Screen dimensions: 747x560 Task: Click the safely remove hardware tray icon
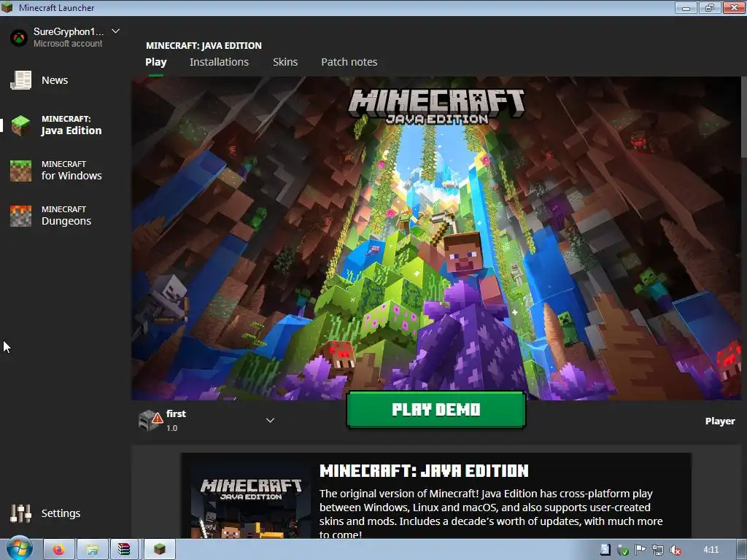click(623, 550)
